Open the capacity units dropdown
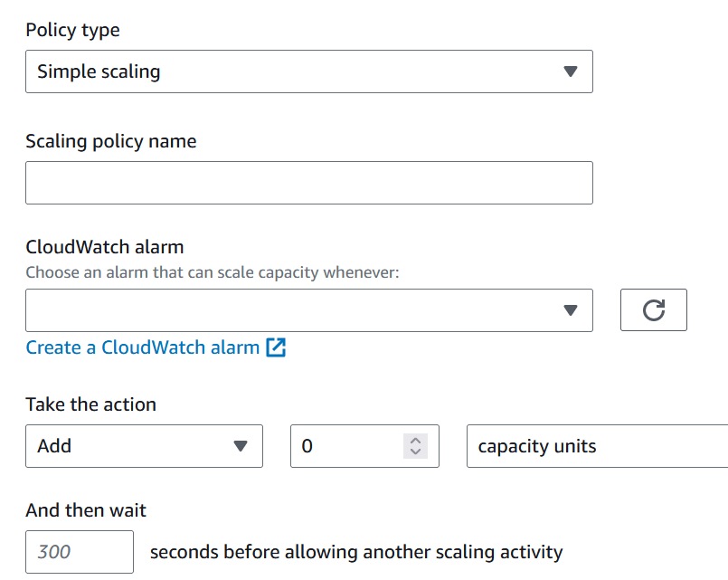728x580 pixels. click(x=597, y=446)
